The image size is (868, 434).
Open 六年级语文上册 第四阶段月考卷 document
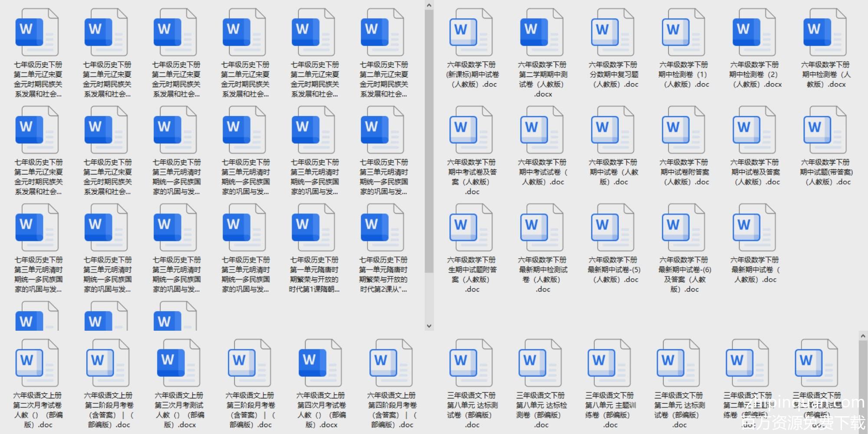point(391,362)
